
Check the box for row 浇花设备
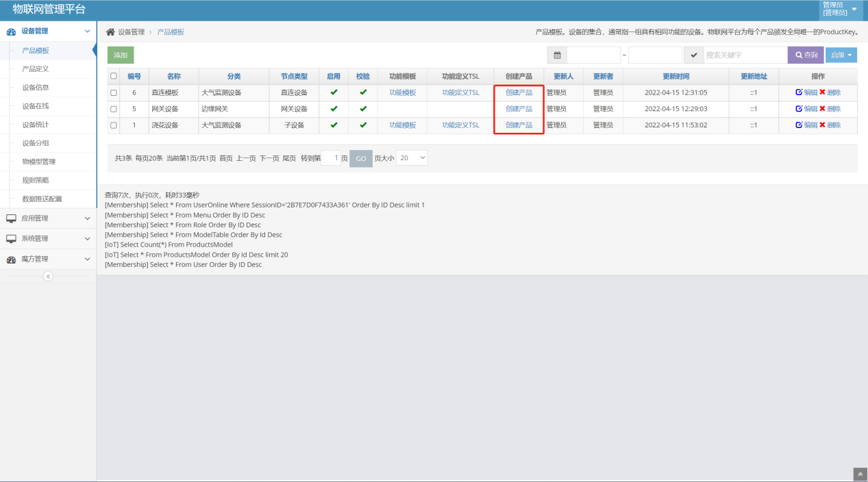tap(114, 125)
